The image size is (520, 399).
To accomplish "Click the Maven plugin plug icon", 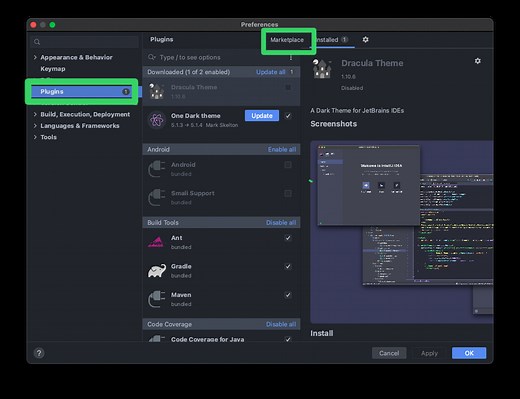I will (156, 299).
